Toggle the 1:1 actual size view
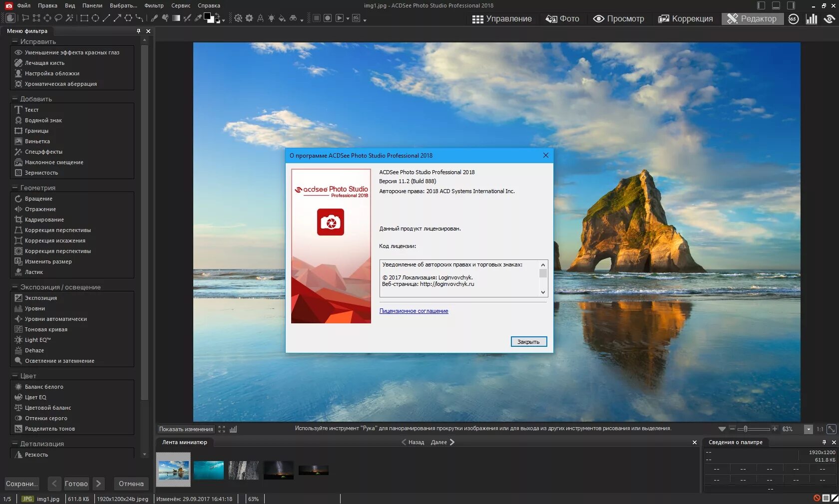The width and height of the screenshot is (839, 504). (820, 429)
